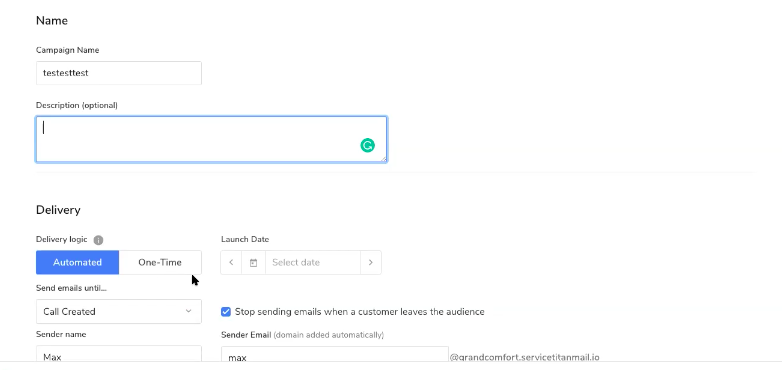Click the Send emails until label
The image size is (782, 370).
(x=71, y=288)
